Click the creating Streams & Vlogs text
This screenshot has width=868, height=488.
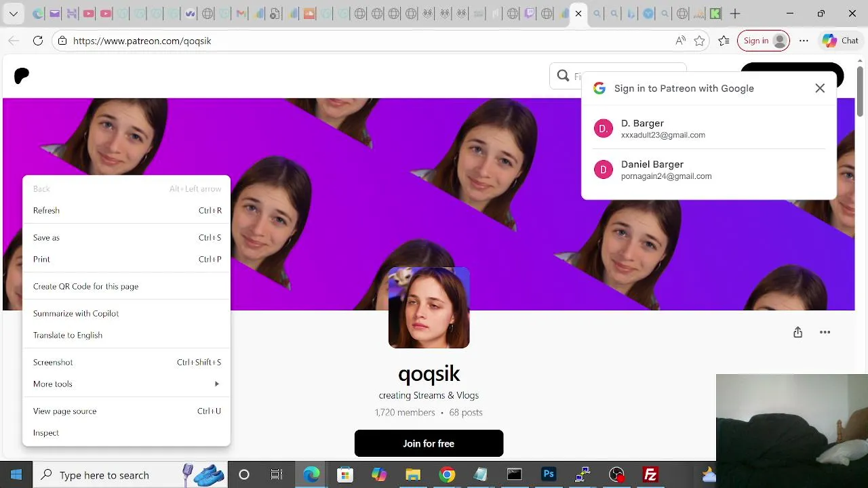tap(429, 395)
